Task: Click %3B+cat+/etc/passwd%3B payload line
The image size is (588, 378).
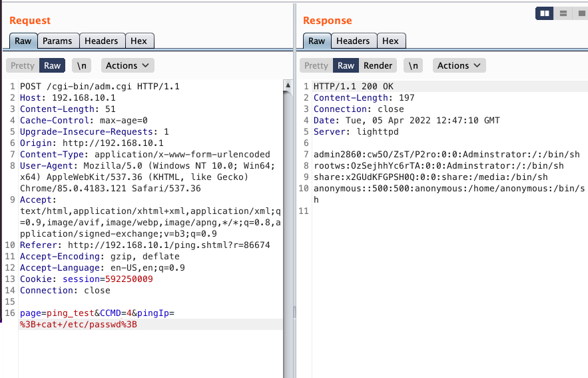Action: 79,324
